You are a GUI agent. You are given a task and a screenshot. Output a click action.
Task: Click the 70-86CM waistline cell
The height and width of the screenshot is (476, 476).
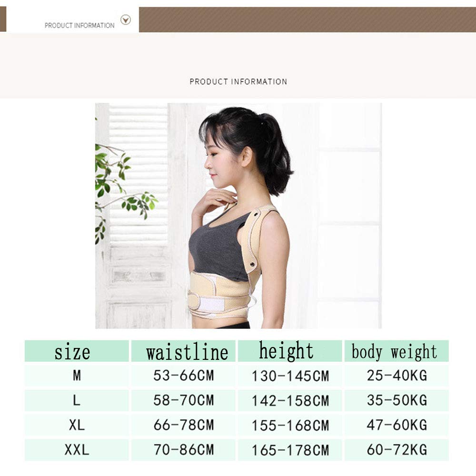(183, 450)
